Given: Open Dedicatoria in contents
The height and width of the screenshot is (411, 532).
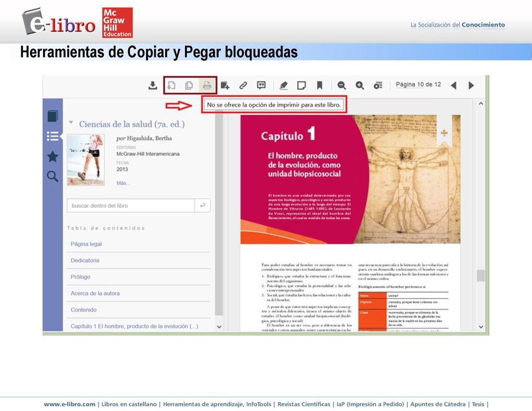Looking at the screenshot, I should [x=85, y=260].
